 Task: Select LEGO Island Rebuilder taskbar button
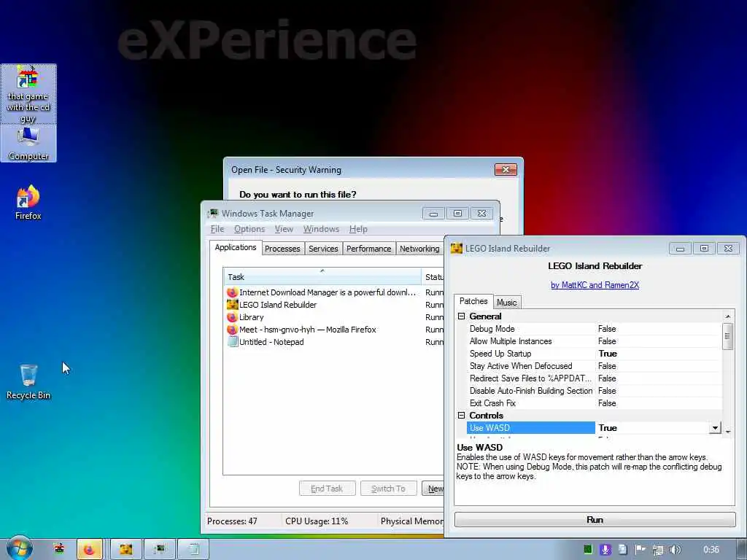125,550
